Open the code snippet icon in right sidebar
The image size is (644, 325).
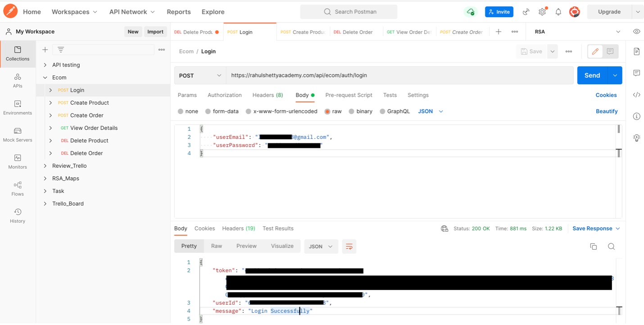click(x=636, y=95)
